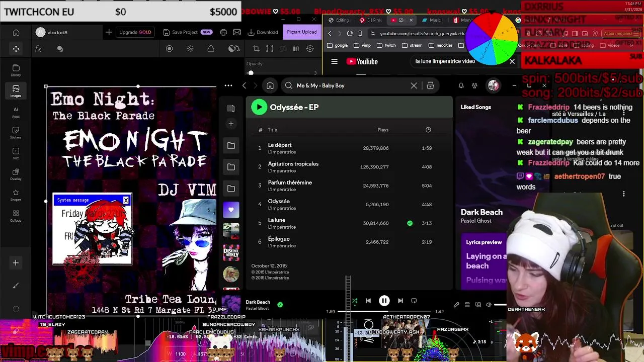This screenshot has width=644, height=362.
Task: Click Picsart Upload button
Action: [x=302, y=32]
